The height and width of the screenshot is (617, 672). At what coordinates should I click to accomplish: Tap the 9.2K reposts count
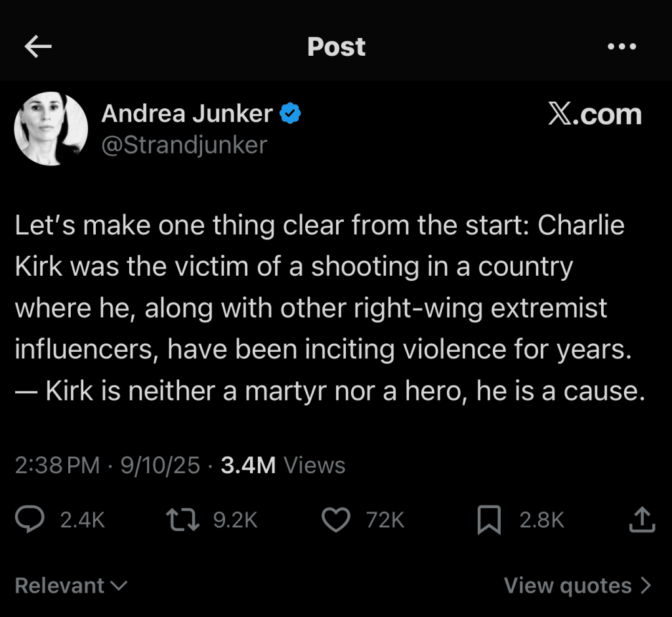tap(235, 520)
